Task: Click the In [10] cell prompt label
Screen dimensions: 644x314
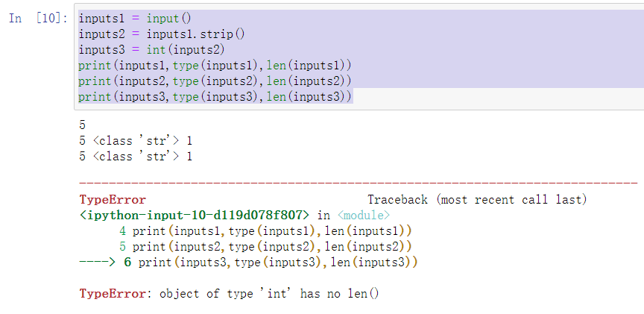Action: [38, 19]
